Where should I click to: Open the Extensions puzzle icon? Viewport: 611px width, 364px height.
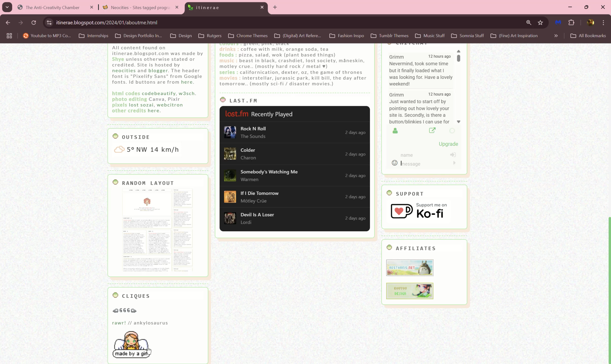coord(571,22)
